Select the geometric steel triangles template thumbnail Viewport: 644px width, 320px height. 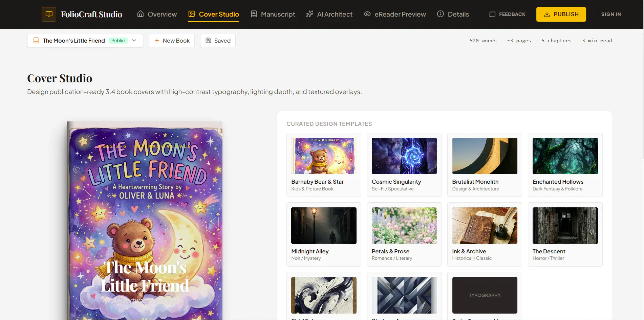click(404, 295)
